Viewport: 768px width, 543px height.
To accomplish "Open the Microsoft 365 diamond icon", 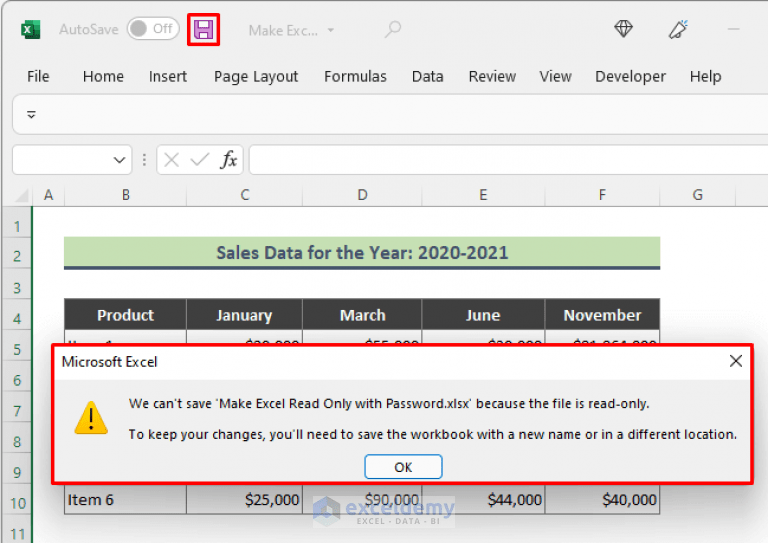I will point(624,29).
